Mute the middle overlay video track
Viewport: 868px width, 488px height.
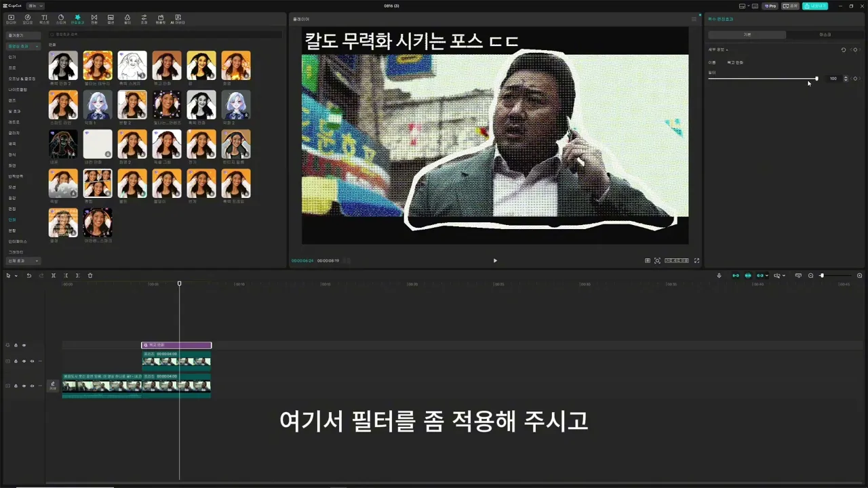pos(31,361)
